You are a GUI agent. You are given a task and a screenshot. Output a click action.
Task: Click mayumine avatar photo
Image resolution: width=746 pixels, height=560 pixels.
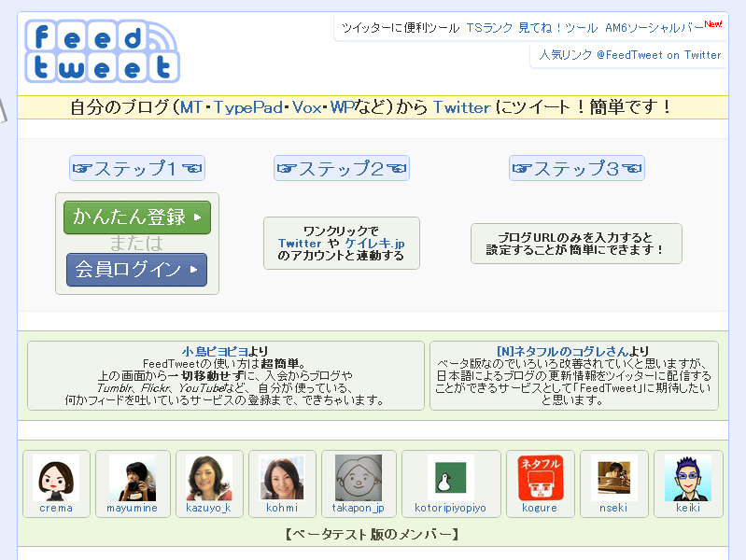click(133, 478)
